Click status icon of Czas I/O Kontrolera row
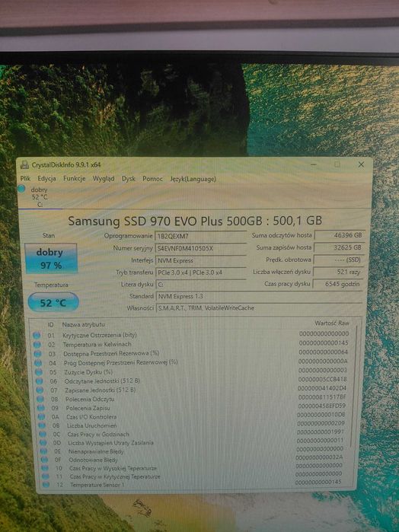 (x=41, y=416)
